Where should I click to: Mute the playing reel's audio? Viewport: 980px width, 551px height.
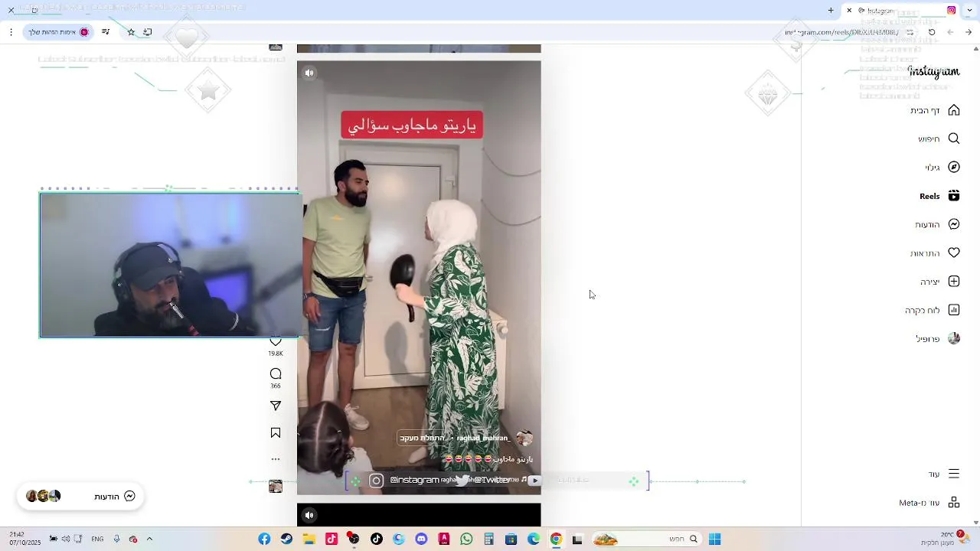click(309, 73)
